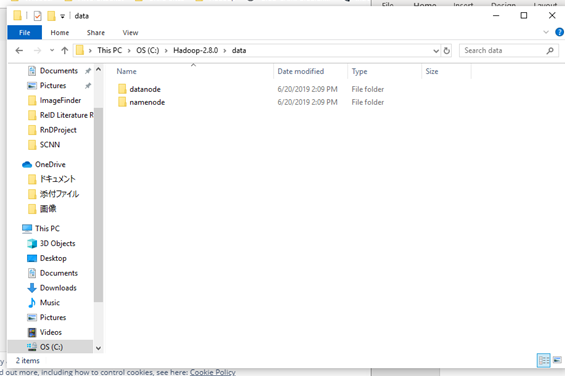
Task: Click the Back navigation arrow
Action: pyautogui.click(x=19, y=50)
